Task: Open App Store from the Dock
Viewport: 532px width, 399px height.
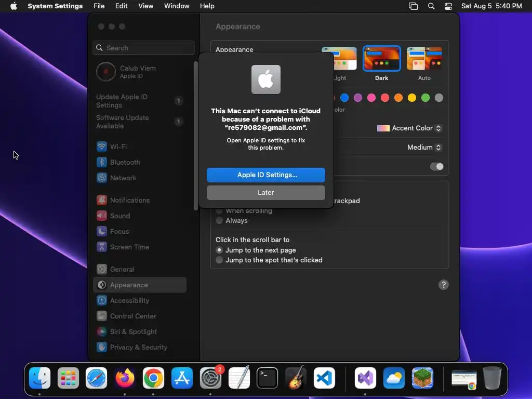Action: pos(182,378)
